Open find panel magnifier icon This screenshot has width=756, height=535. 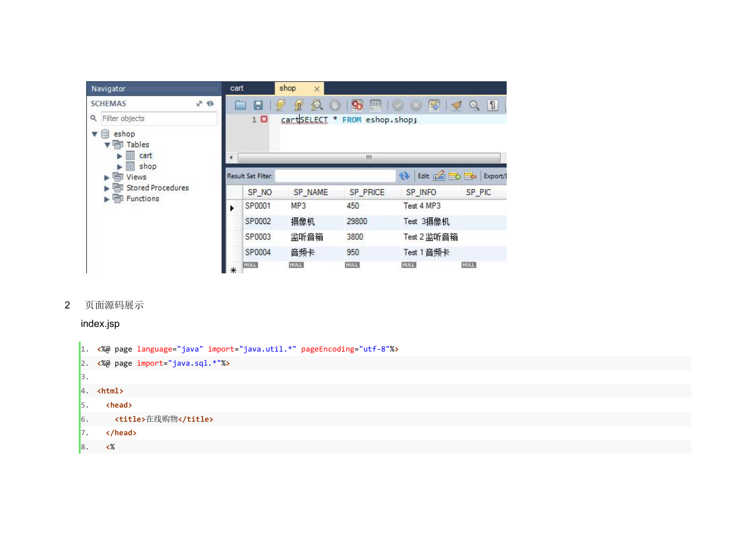[x=474, y=105]
